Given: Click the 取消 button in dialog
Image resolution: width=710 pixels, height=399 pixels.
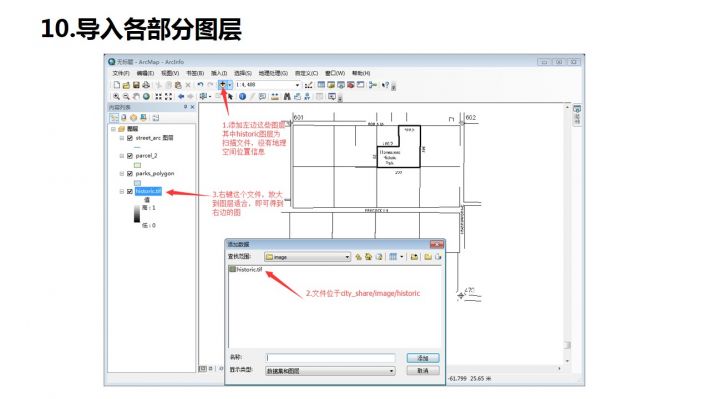Looking at the screenshot, I should pyautogui.click(x=423, y=370).
